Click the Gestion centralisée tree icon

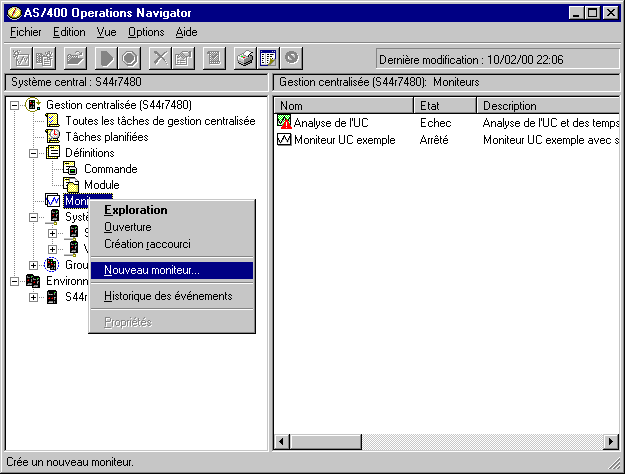[33, 105]
